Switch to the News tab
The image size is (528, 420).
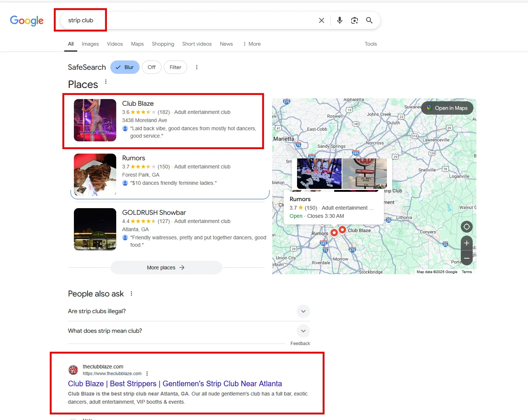[226, 44]
